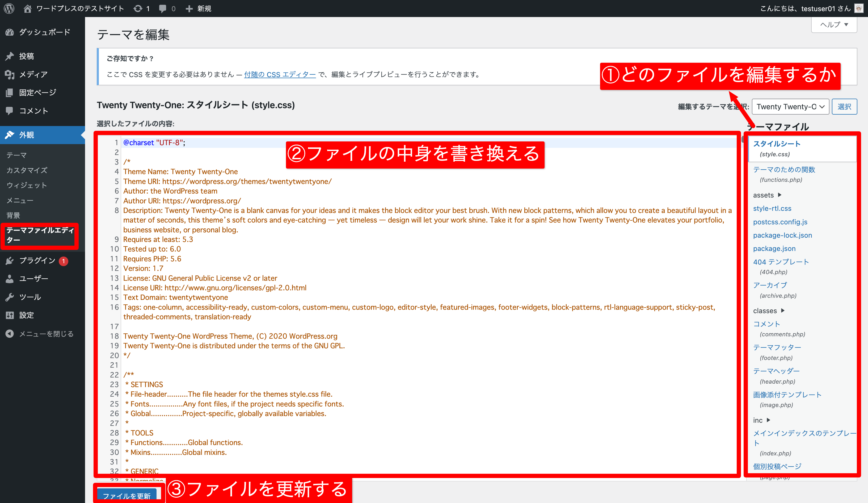Image resolution: width=868 pixels, height=503 pixels.
Task: Click the コメント sidebar icon
Action: pyautogui.click(x=10, y=111)
